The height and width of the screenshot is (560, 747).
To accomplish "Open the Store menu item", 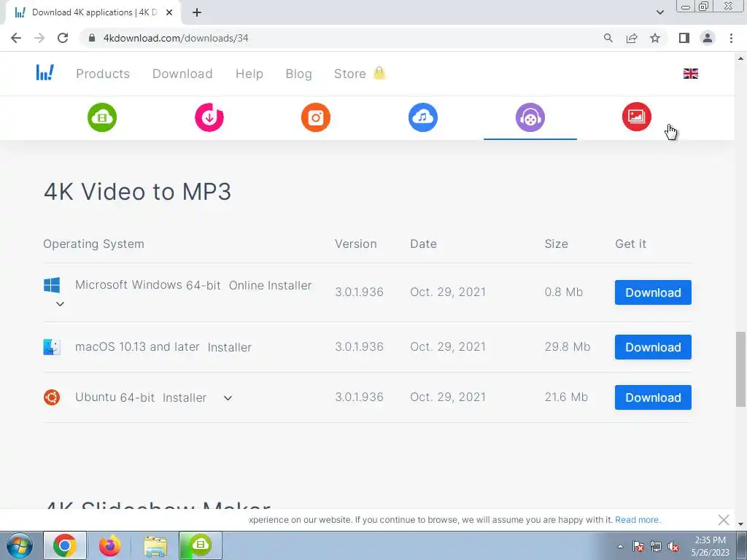I will (350, 74).
